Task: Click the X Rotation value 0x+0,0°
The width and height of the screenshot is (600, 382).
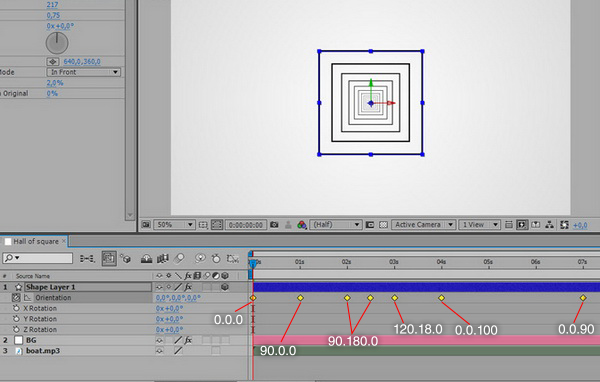Action: tap(169, 309)
